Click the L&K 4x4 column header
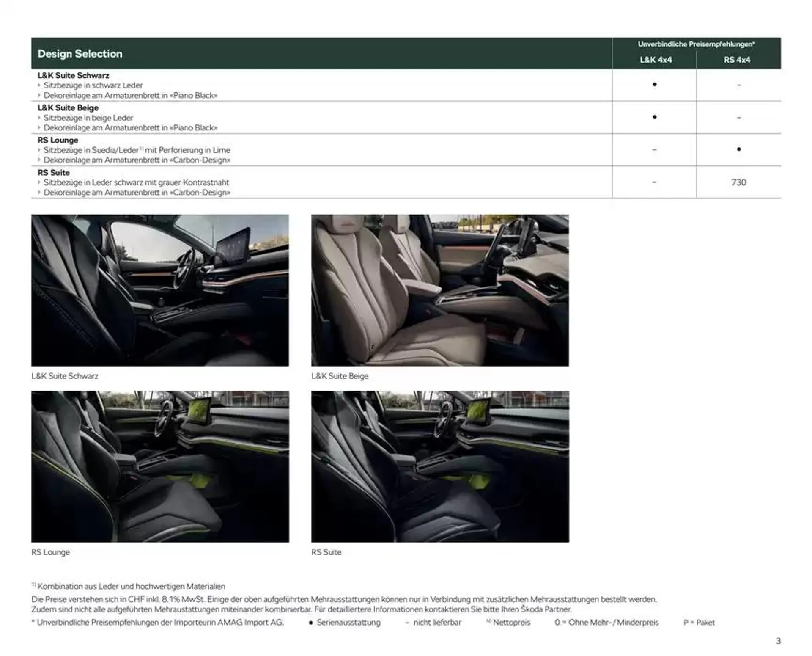This screenshot has width=812, height=656. [656, 60]
